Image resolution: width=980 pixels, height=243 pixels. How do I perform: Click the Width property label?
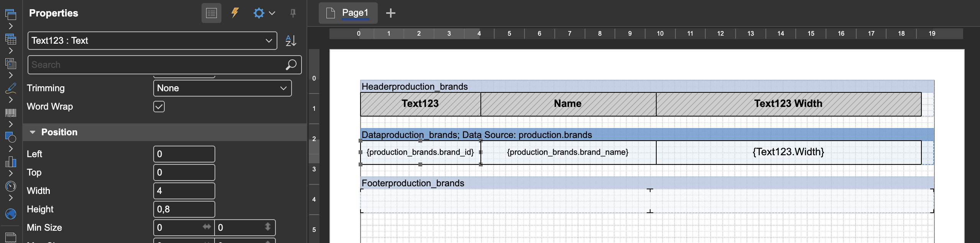tap(38, 191)
